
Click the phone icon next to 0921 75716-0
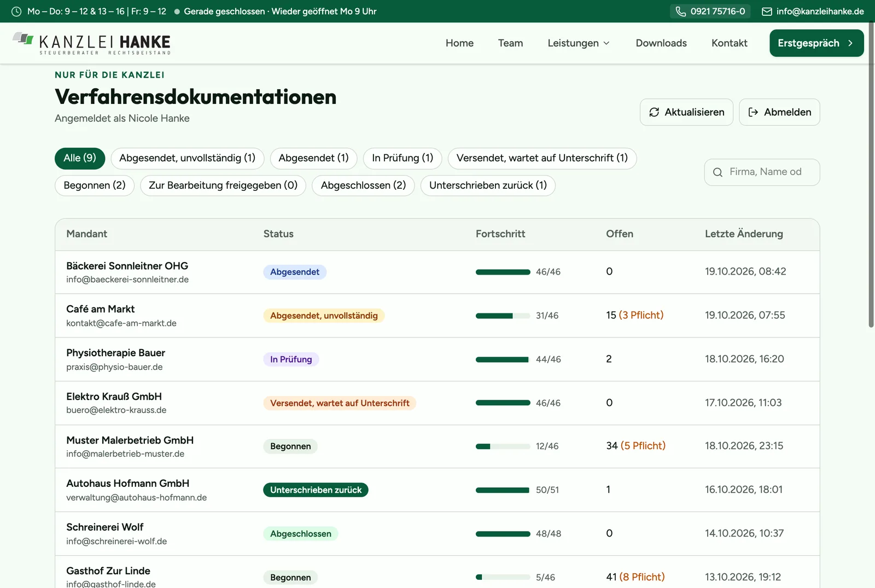coord(681,11)
